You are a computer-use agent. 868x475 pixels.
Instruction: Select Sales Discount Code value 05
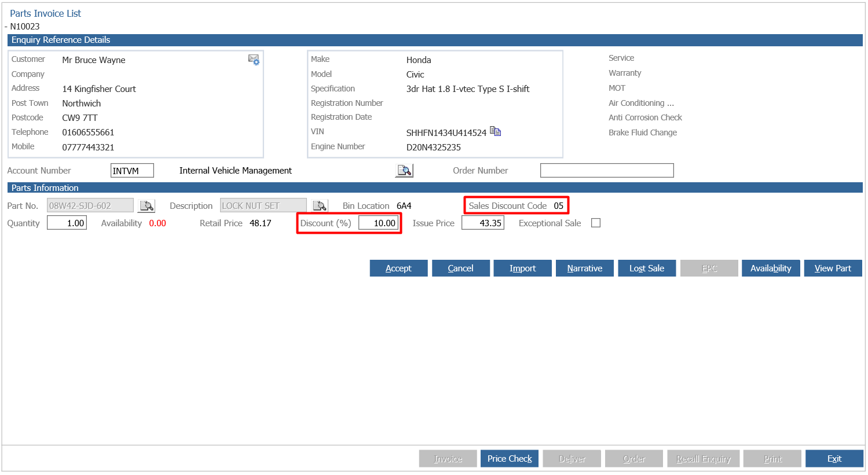point(558,206)
